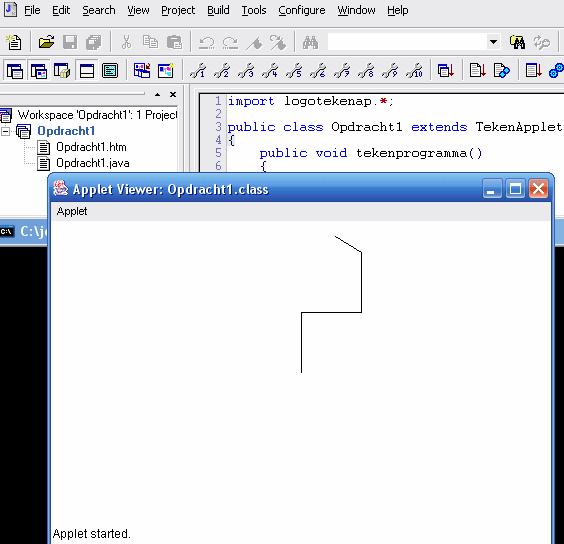Click the Cut scissors icon

pyautogui.click(x=126, y=42)
